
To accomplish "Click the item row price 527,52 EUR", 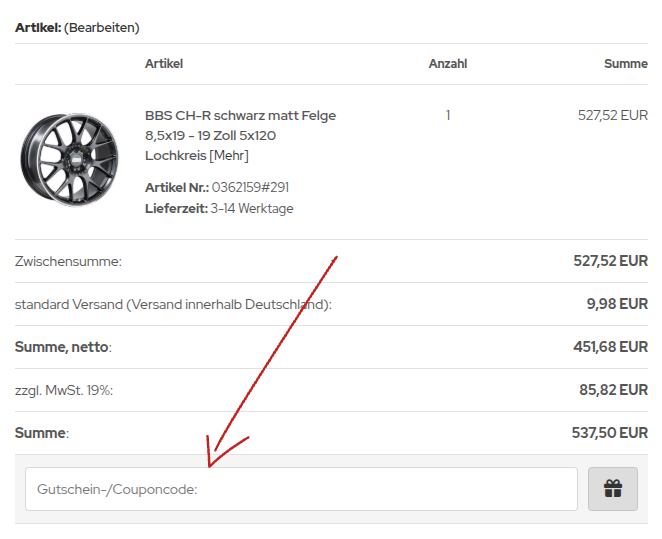I will (x=613, y=115).
